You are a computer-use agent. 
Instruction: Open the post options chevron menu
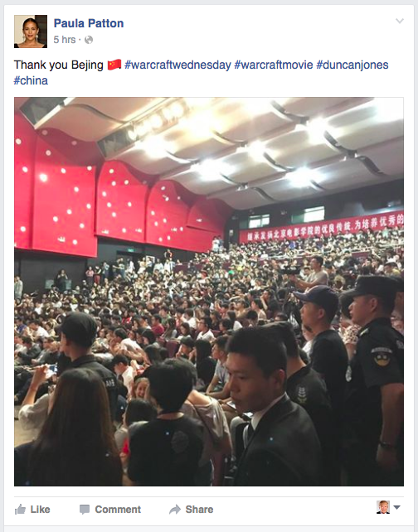click(400, 21)
